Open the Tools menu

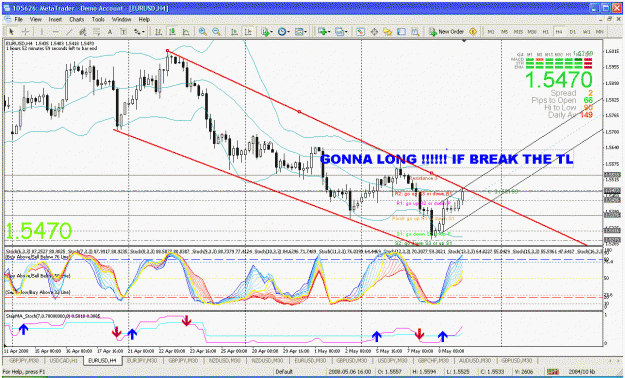tap(98, 19)
